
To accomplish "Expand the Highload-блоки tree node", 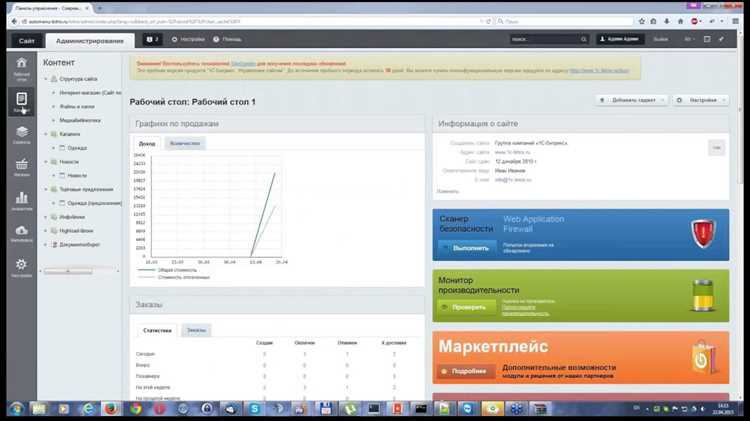I will [x=46, y=231].
